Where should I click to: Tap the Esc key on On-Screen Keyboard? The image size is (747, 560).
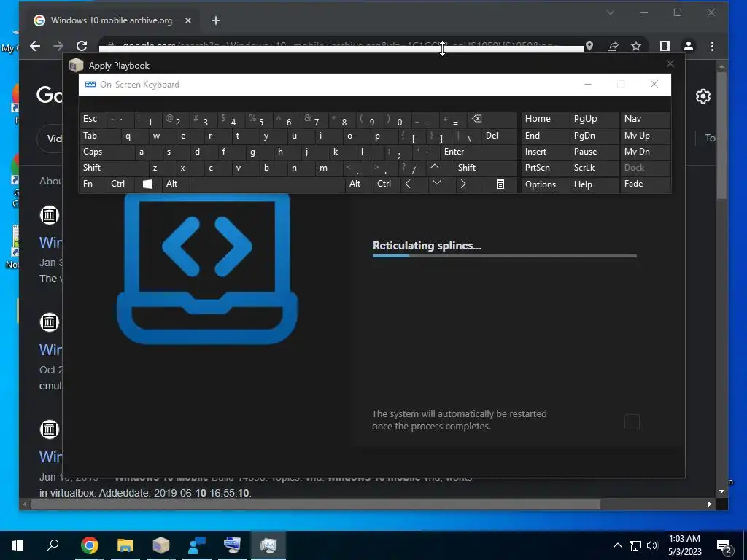coord(93,119)
